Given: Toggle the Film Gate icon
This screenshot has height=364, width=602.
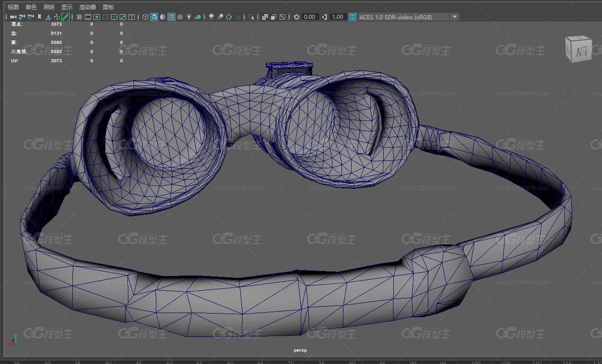Looking at the screenshot, I should click(x=88, y=17).
